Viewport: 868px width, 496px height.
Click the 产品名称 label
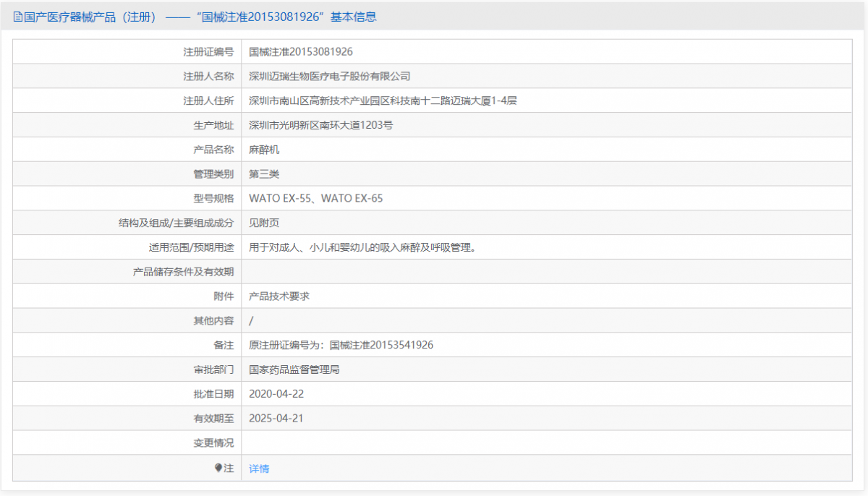tap(213, 150)
